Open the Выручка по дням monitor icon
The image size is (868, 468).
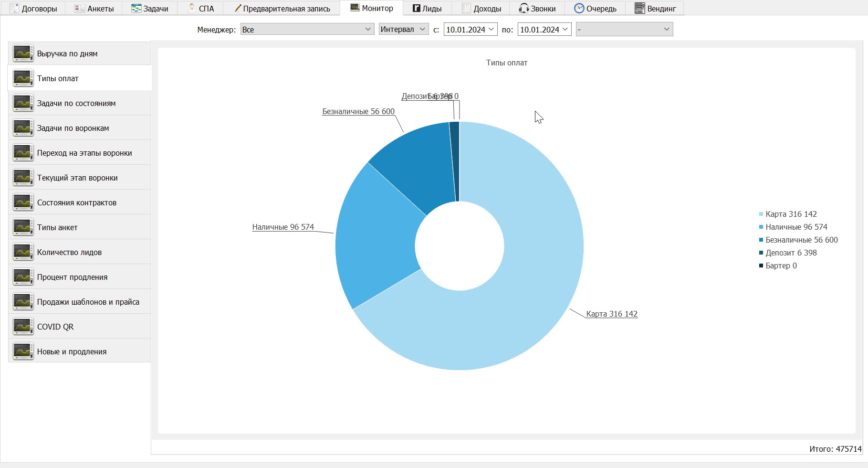[23, 53]
